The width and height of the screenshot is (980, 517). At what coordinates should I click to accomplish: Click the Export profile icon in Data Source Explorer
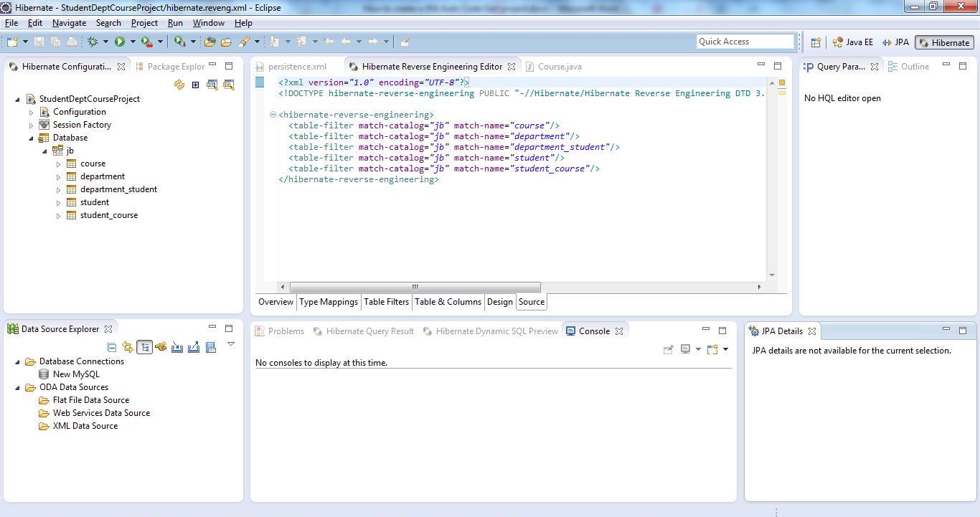point(194,347)
